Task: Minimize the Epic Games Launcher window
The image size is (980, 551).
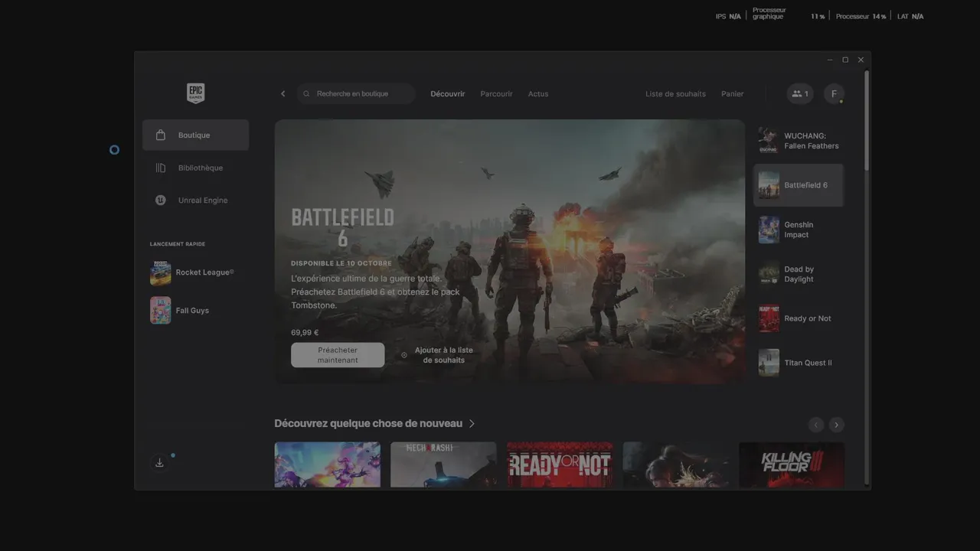Action: point(830,60)
